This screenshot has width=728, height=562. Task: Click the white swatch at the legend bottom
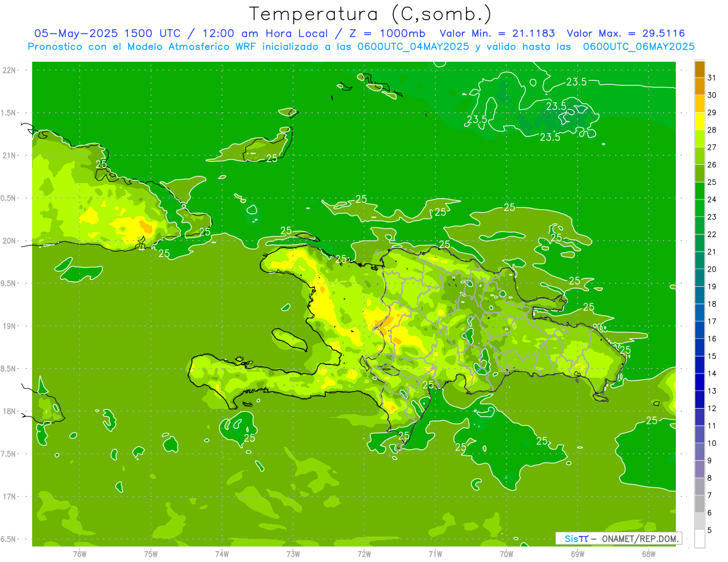tap(700, 539)
